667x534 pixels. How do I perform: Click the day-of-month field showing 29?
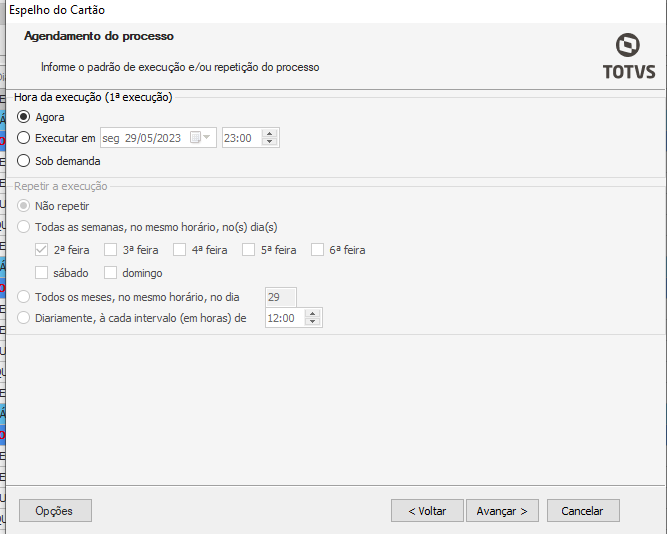coord(280,296)
